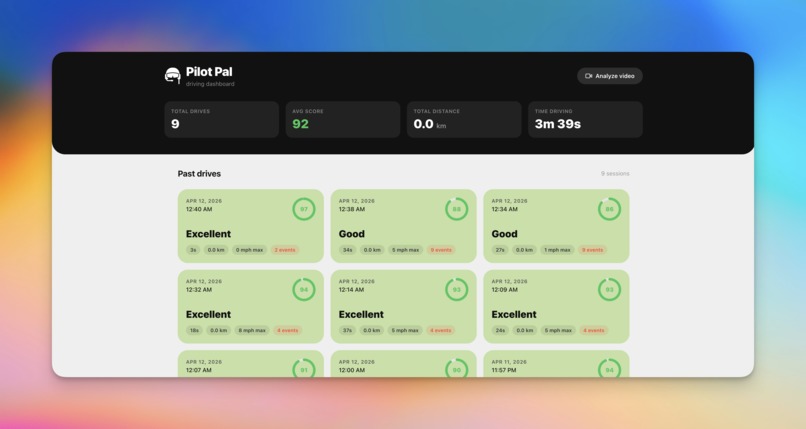
Task: Click the '9 sessions' count label
Action: [x=615, y=174]
